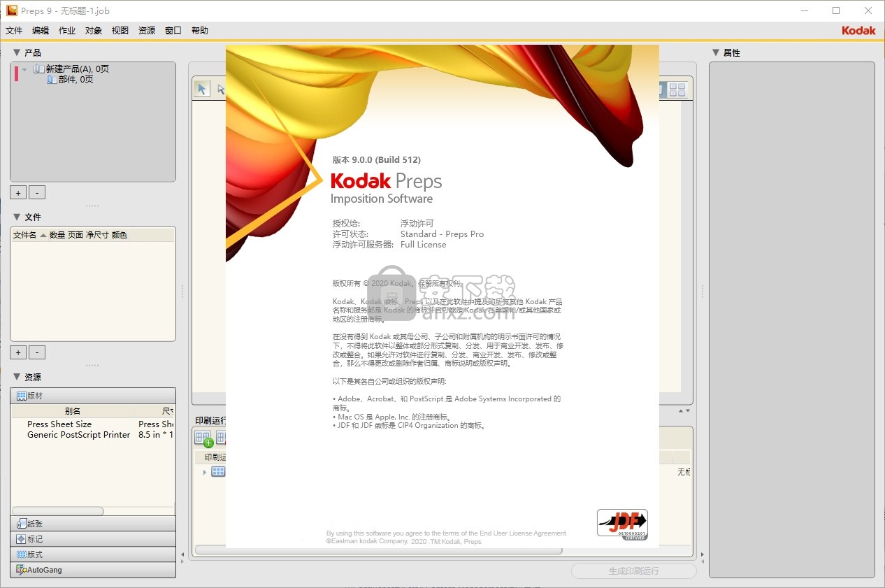Click the plus button under the product list

tap(19, 192)
